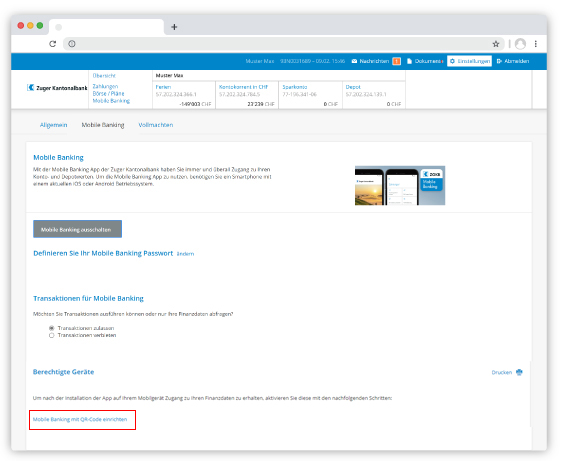Click Definieren Sie Ihr Mobile Banking Passwort heading
The image size is (574, 461).
click(103, 253)
